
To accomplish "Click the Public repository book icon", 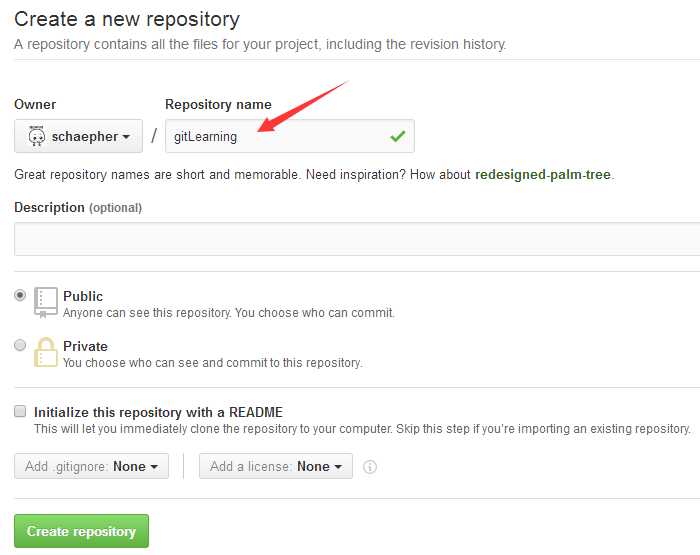I will click(46, 302).
